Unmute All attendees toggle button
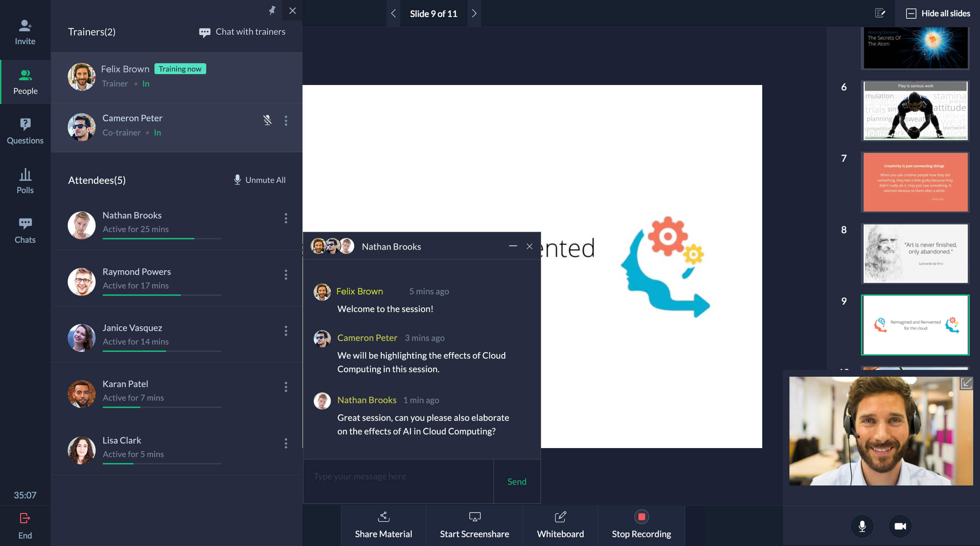 pyautogui.click(x=259, y=180)
